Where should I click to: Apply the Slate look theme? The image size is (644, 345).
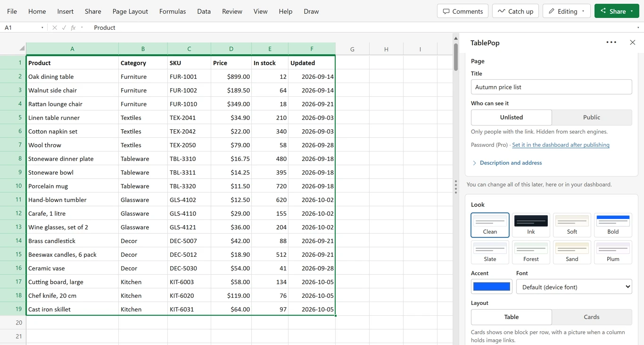tap(490, 252)
